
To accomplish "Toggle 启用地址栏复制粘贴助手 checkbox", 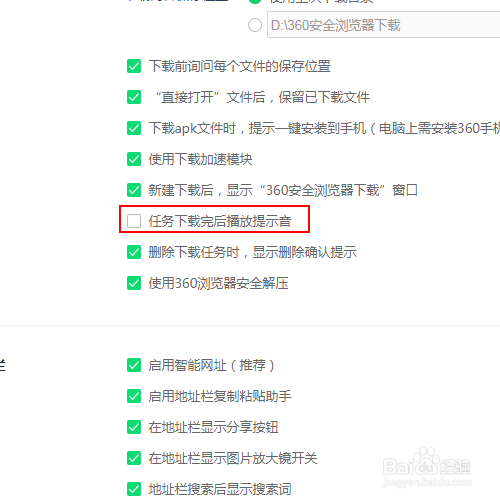I will tap(134, 396).
